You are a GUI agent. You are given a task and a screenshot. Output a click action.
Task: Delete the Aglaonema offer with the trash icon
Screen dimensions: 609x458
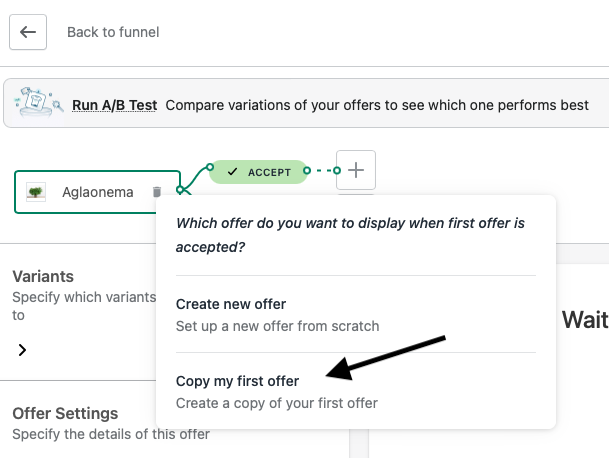157,192
